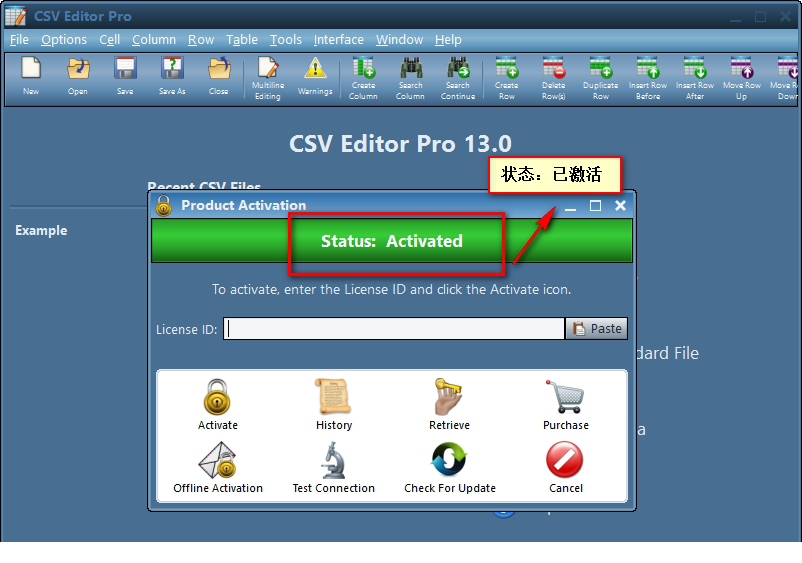
Task: Click the Product Activation title lock icon
Action: (x=164, y=206)
